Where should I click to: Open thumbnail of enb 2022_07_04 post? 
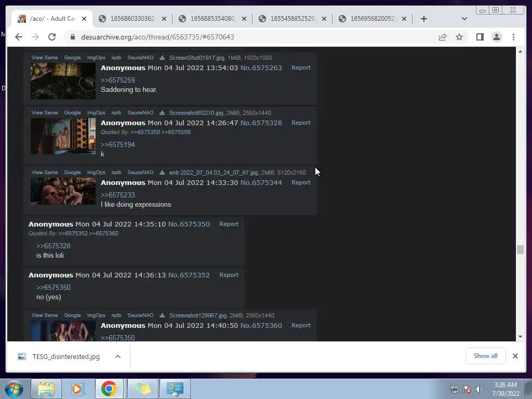coord(63,191)
